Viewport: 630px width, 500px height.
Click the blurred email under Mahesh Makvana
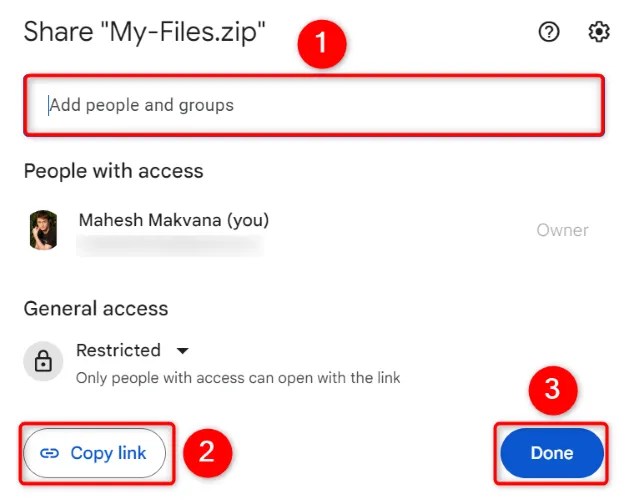click(x=170, y=242)
